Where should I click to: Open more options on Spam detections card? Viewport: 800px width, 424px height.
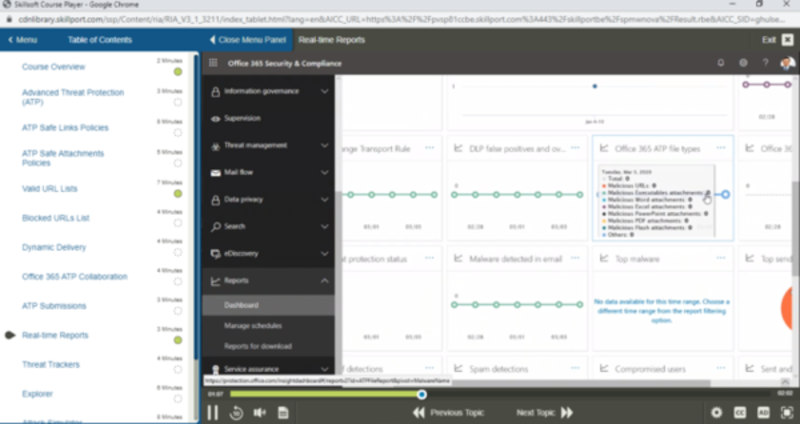[x=575, y=368]
